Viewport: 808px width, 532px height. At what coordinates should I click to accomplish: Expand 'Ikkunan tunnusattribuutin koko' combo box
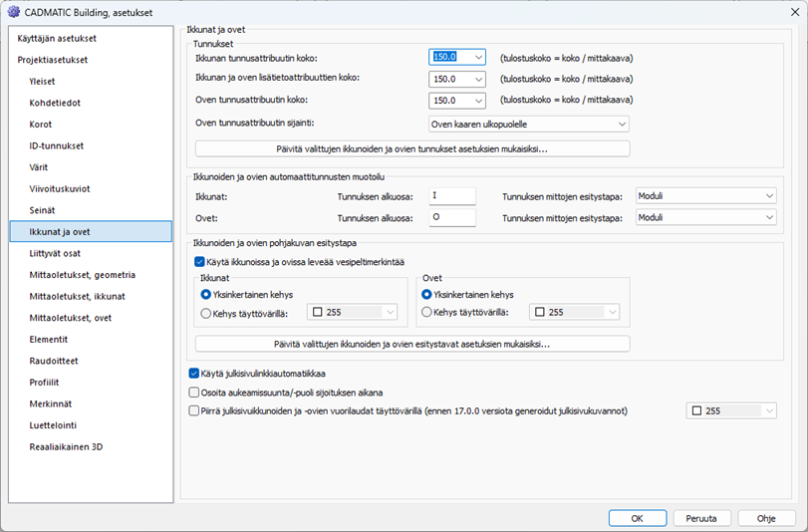478,58
